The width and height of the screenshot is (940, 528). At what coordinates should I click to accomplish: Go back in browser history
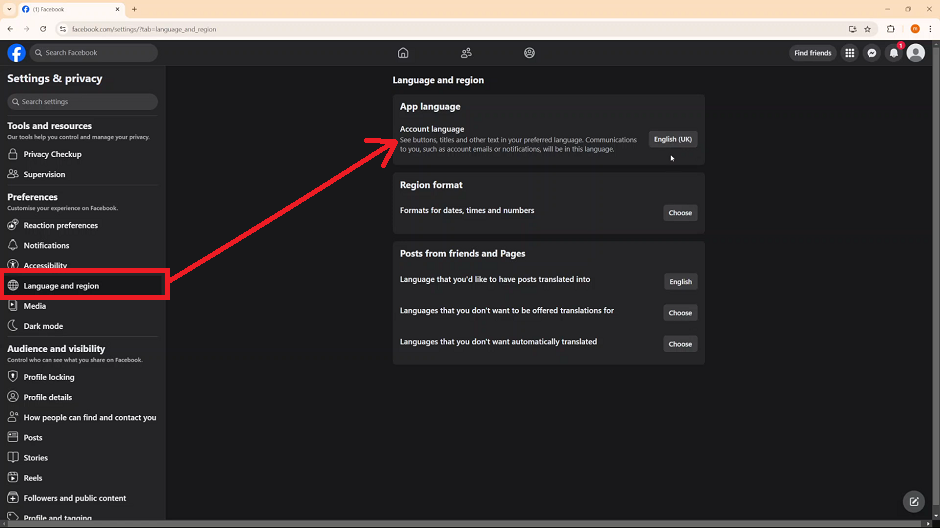click(x=10, y=29)
